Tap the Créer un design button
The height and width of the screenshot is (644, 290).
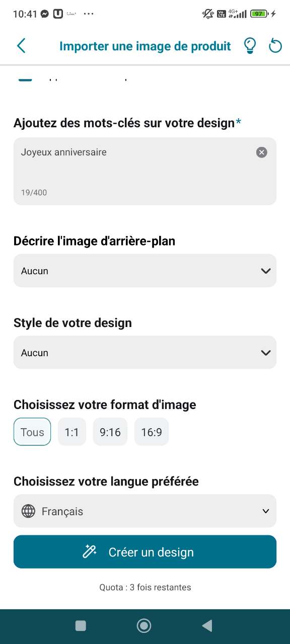(x=145, y=551)
